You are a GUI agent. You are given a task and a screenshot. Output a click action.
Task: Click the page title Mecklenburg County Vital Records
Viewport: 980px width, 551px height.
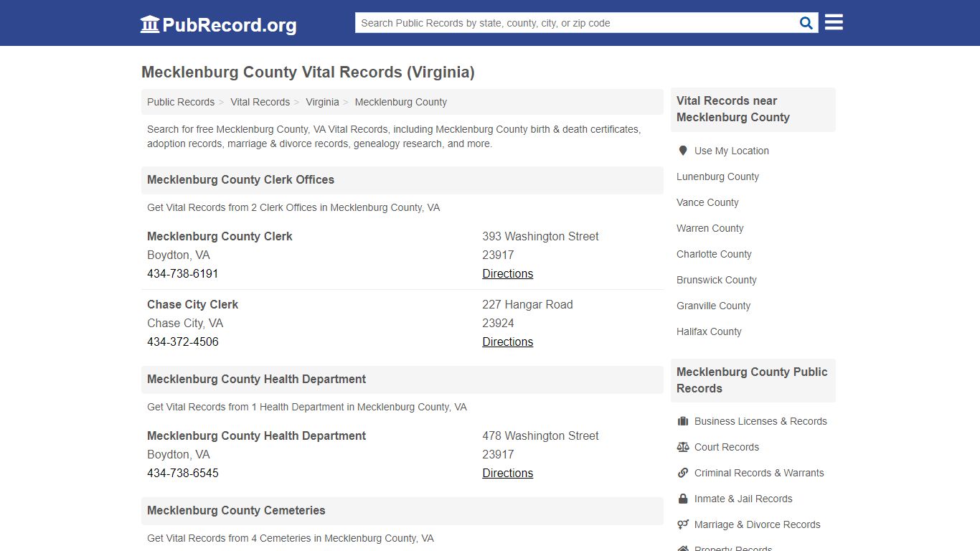pos(308,72)
